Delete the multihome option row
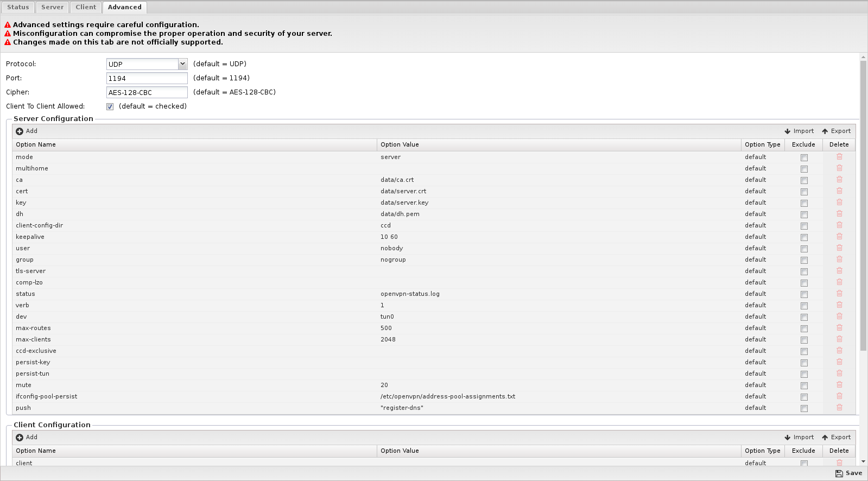This screenshot has height=481, width=868. [839, 168]
